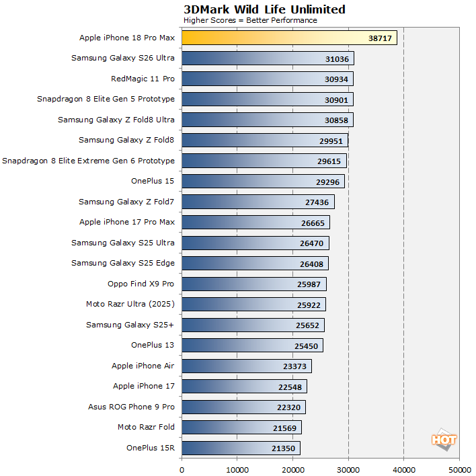Click the x-axis label 50000

pos(460,470)
